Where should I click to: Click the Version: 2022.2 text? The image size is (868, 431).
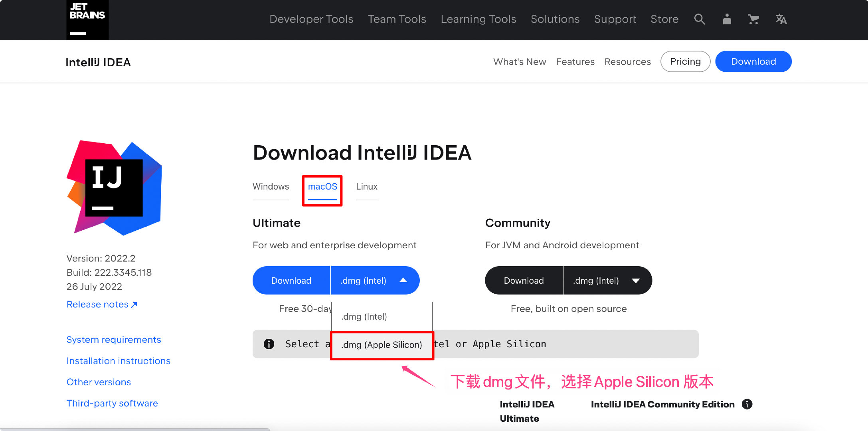(101, 259)
